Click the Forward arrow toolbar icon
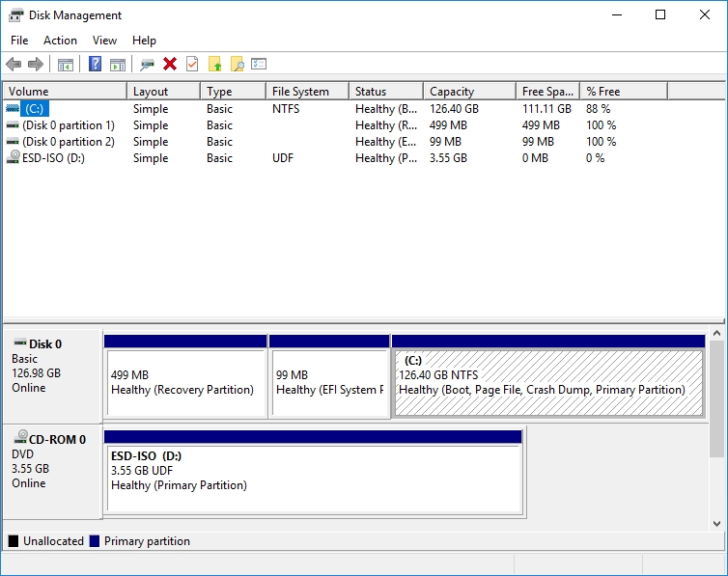 (36, 64)
